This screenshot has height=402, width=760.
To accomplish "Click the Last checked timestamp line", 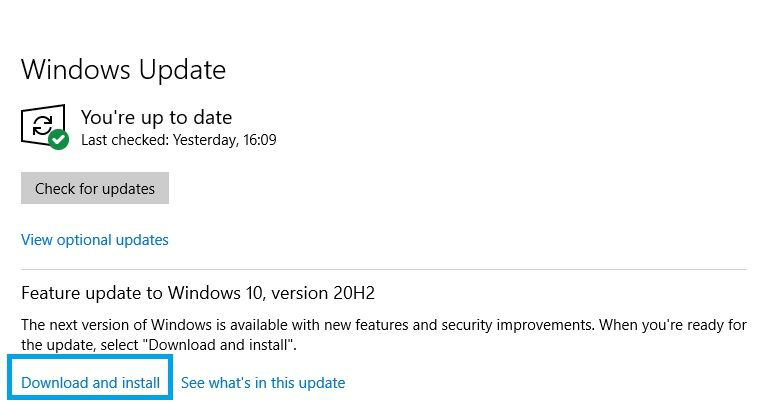I will [x=179, y=140].
